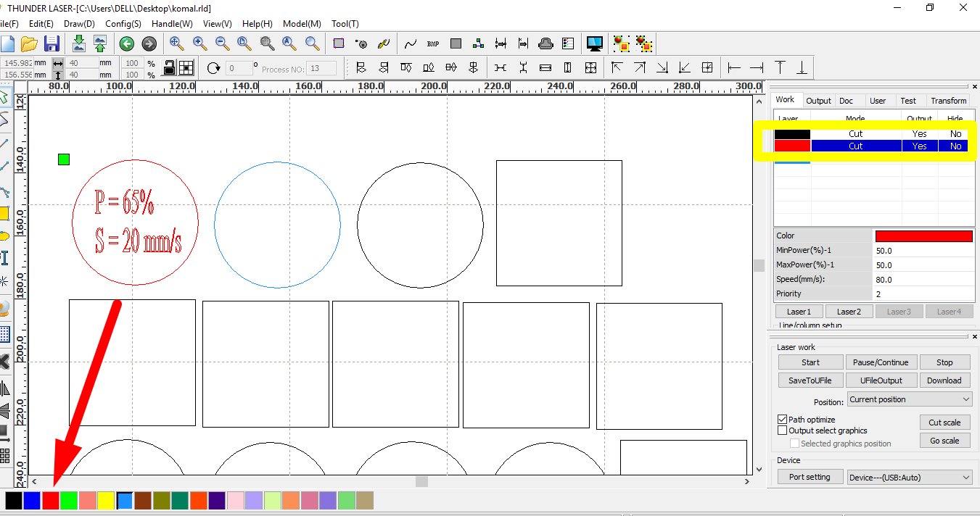
Task: Click the horizontal scrollbar thumb under canvas
Action: pos(421,481)
